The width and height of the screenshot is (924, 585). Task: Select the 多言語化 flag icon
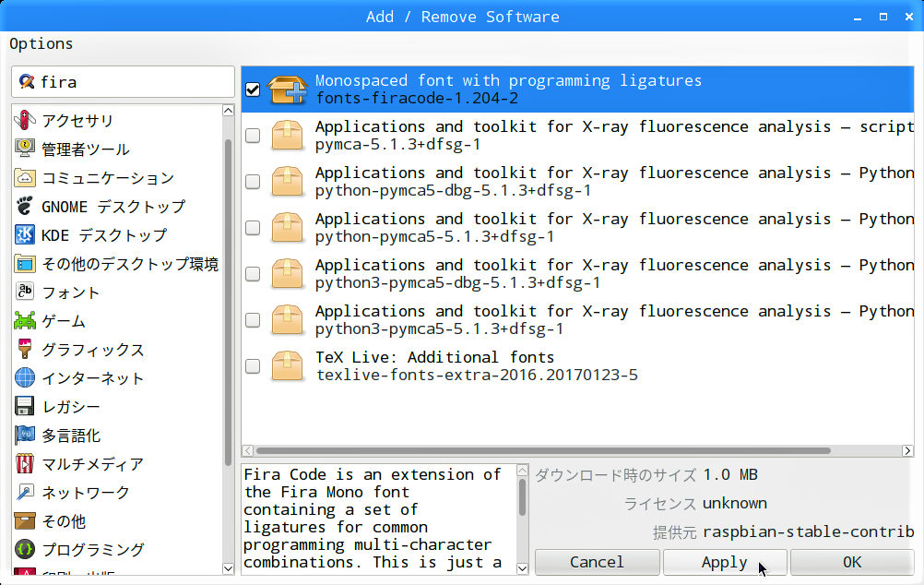pos(25,436)
